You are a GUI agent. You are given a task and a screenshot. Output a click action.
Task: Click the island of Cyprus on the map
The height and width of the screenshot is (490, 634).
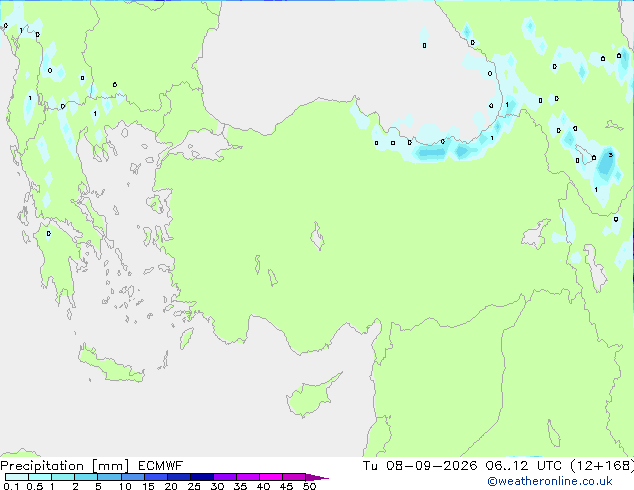(312, 396)
